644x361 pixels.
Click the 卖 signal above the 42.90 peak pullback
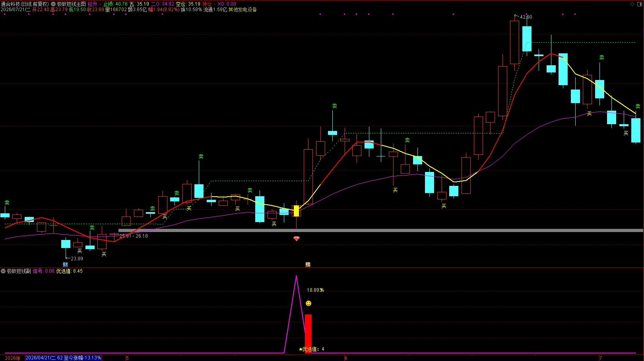tap(601, 58)
